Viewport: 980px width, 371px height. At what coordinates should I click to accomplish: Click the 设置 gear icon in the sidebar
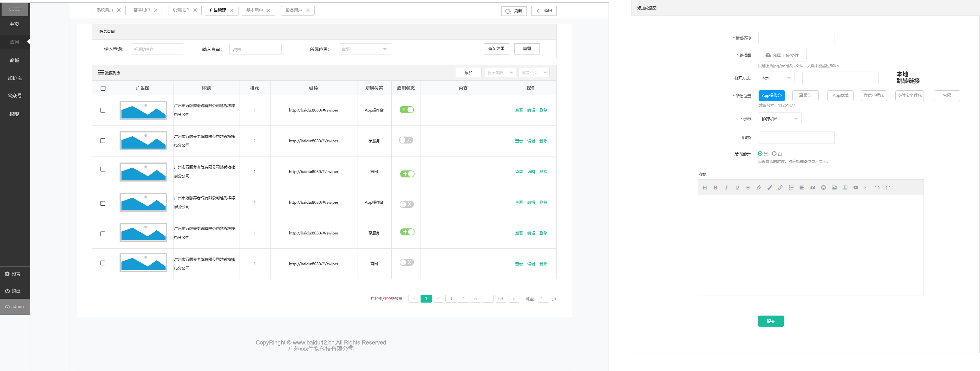click(x=7, y=274)
